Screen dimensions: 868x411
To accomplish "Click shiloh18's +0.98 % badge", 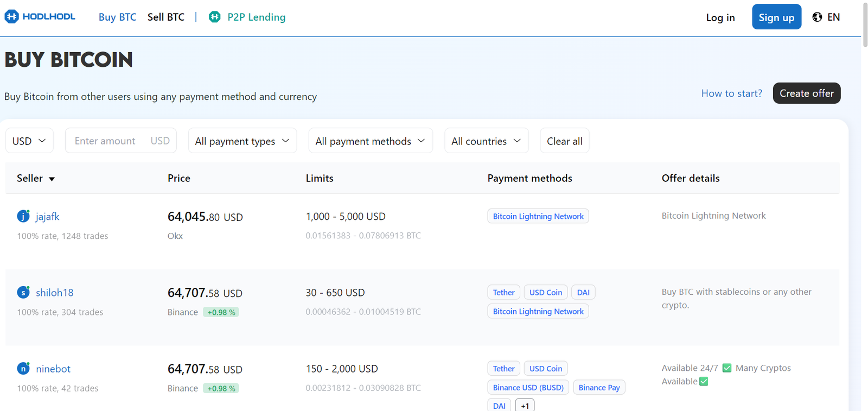I will (x=221, y=312).
